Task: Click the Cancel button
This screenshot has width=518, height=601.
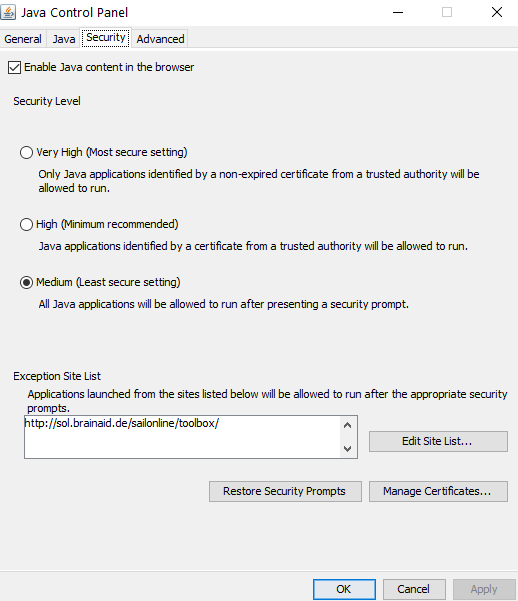Action: pos(414,589)
